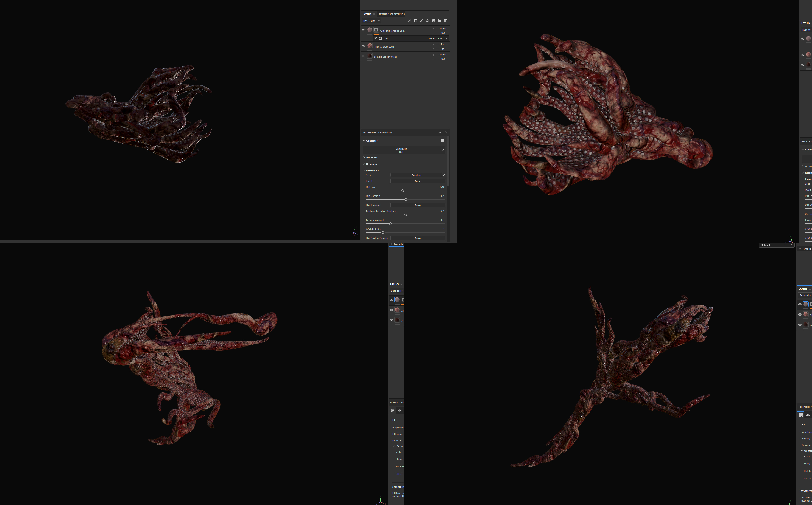This screenshot has height=505, width=812.
Task: Collapse the Generator section header
Action: click(x=370, y=141)
